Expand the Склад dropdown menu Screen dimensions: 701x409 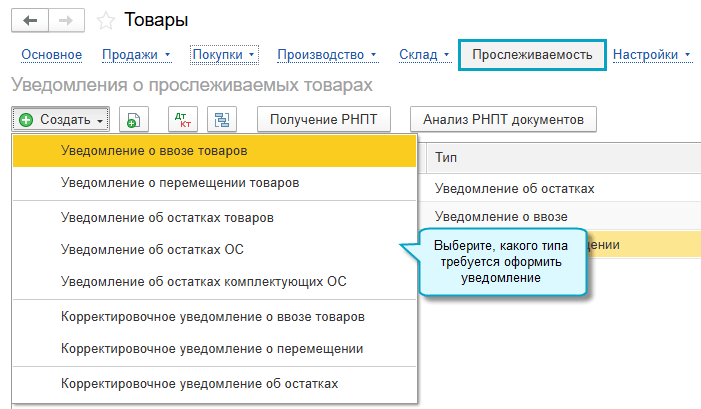coord(424,55)
